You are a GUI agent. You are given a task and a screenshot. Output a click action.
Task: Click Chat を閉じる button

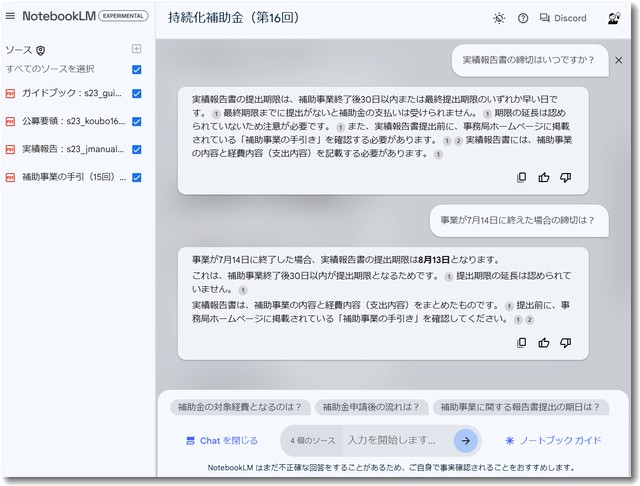[222, 441]
